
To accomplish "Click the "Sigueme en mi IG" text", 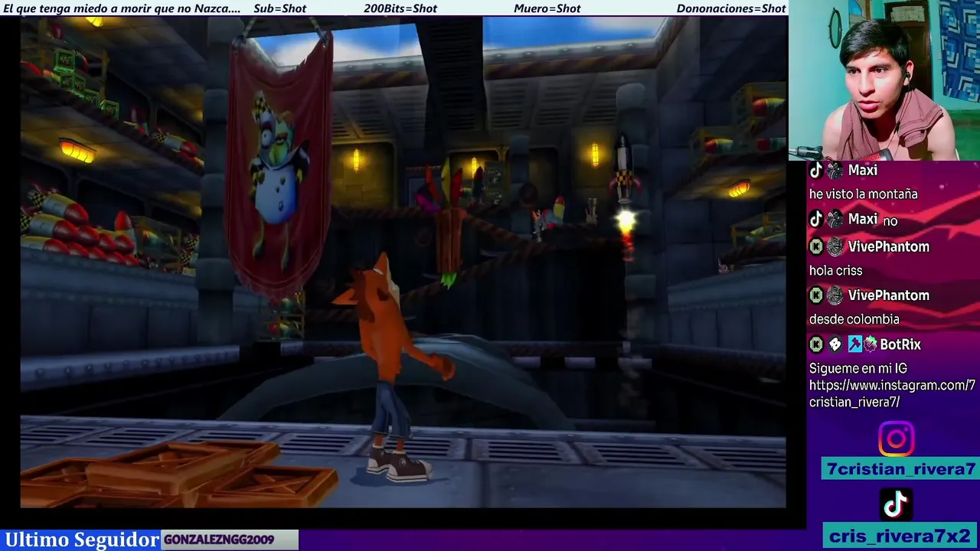I will click(x=857, y=368).
